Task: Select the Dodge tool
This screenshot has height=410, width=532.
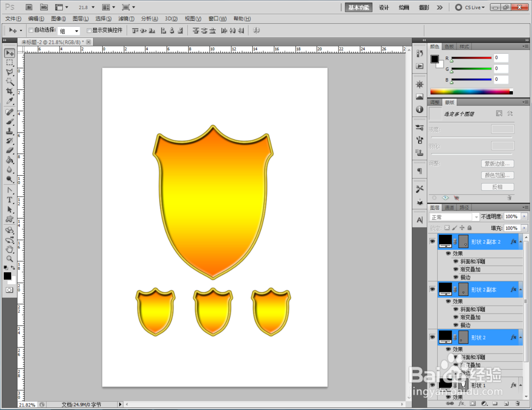Action: pyautogui.click(x=10, y=179)
